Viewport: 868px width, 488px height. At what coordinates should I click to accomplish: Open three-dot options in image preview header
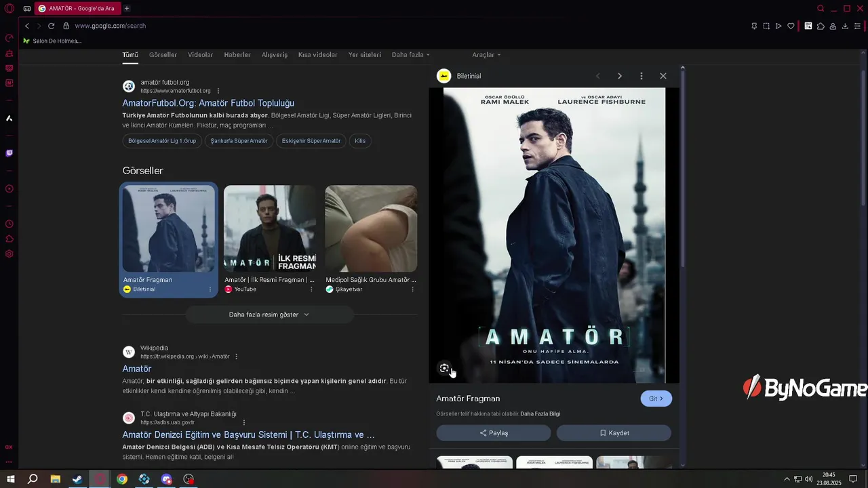point(641,76)
